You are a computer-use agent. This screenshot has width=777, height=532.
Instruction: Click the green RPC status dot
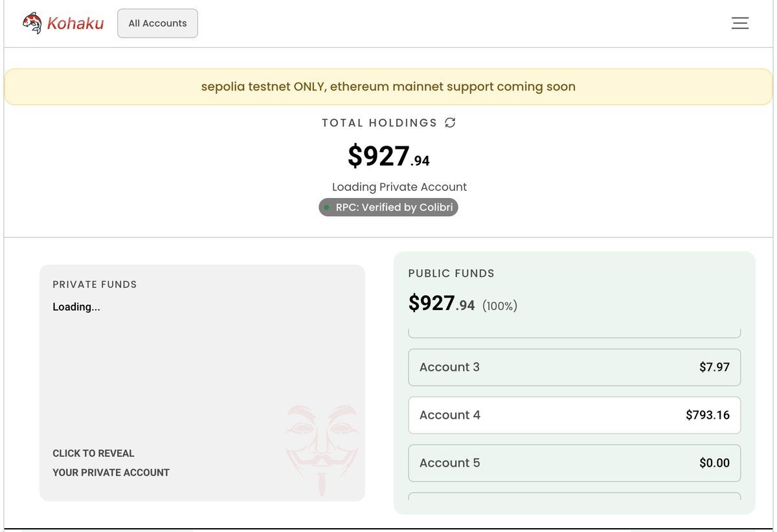pyautogui.click(x=327, y=208)
